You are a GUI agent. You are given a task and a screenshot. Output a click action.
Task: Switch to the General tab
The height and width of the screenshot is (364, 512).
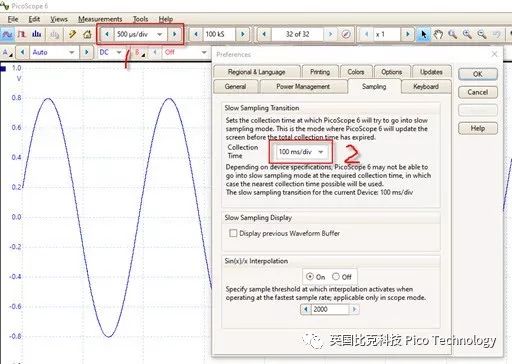click(235, 87)
